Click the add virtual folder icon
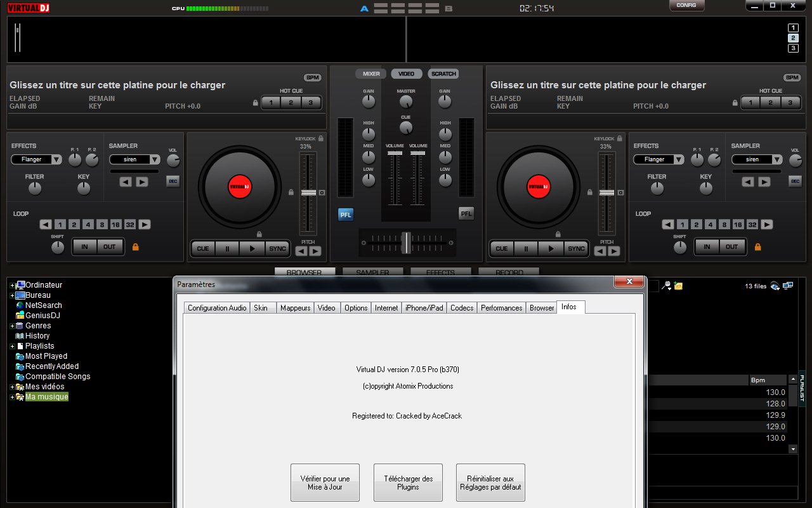The image size is (812, 508). coord(678,286)
